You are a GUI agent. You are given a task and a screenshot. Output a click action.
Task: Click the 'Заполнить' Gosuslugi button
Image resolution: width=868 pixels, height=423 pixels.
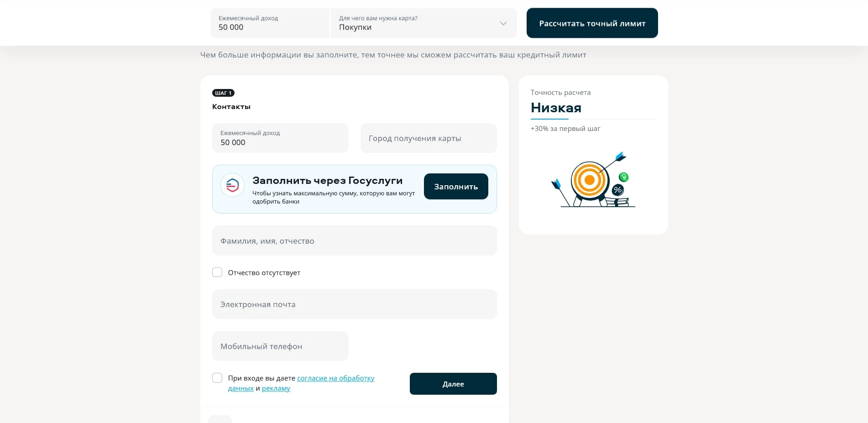[455, 187]
